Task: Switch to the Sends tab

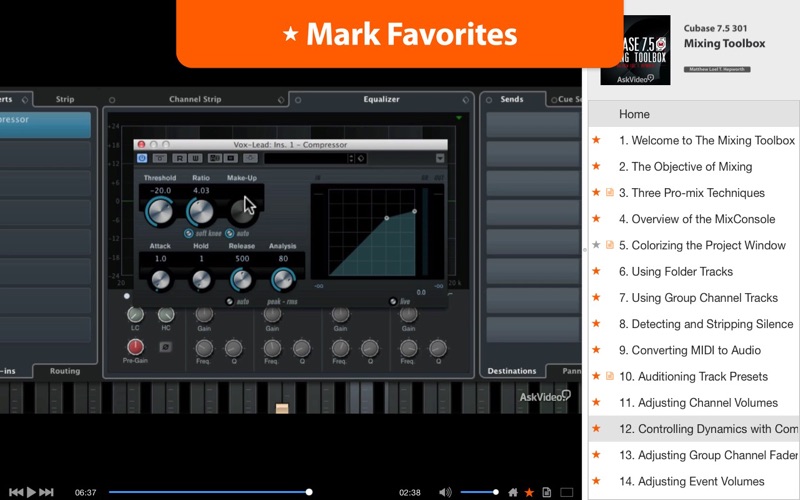Action: pos(512,99)
